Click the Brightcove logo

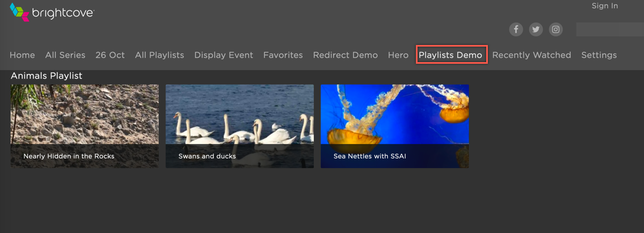[52, 13]
